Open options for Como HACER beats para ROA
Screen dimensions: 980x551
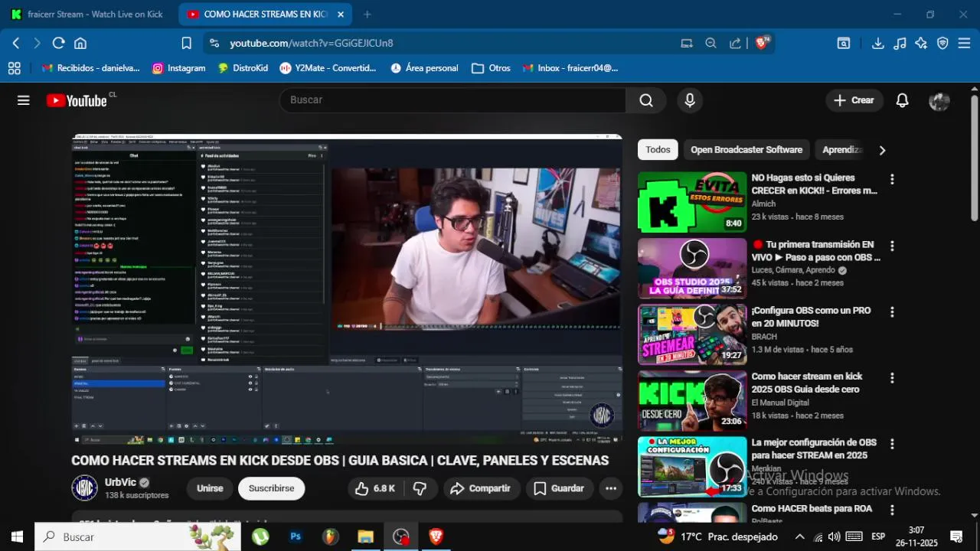[x=892, y=510]
